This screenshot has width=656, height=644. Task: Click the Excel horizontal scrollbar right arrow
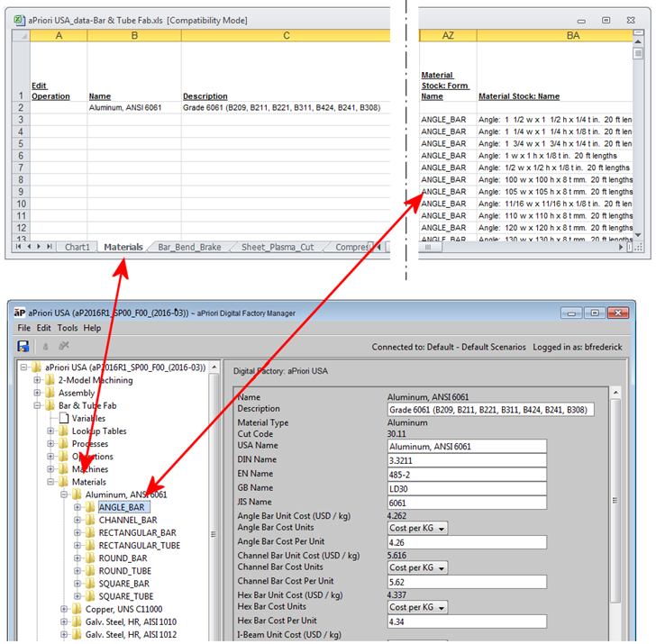pos(621,247)
